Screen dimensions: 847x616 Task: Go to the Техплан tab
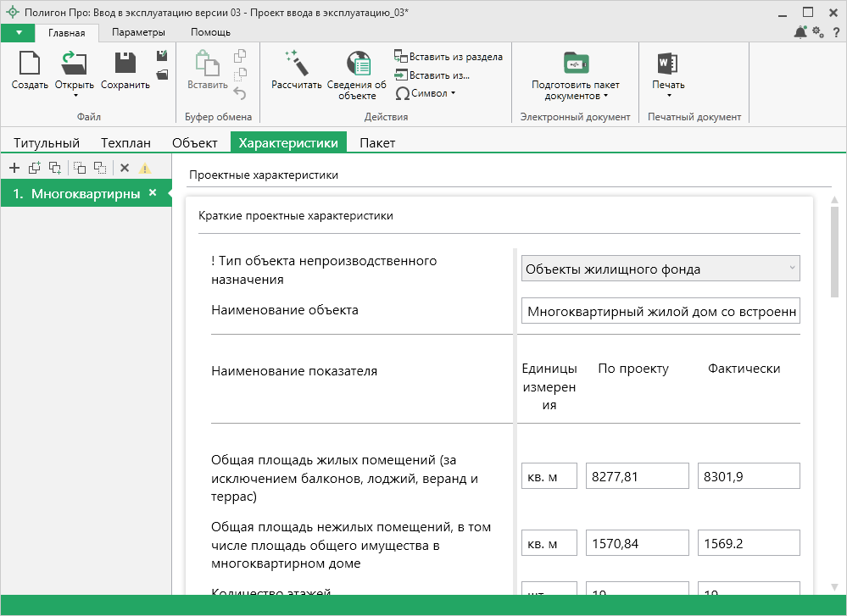coord(125,143)
